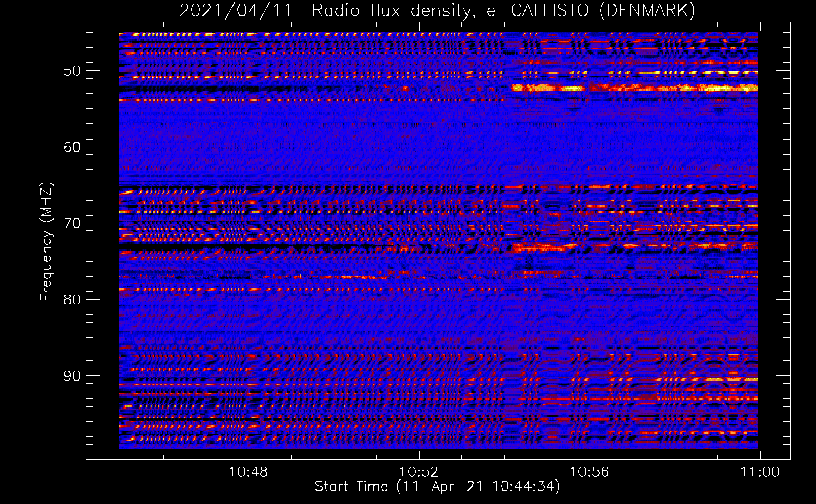Click the 50 MHz frequency tick label

coord(72,71)
